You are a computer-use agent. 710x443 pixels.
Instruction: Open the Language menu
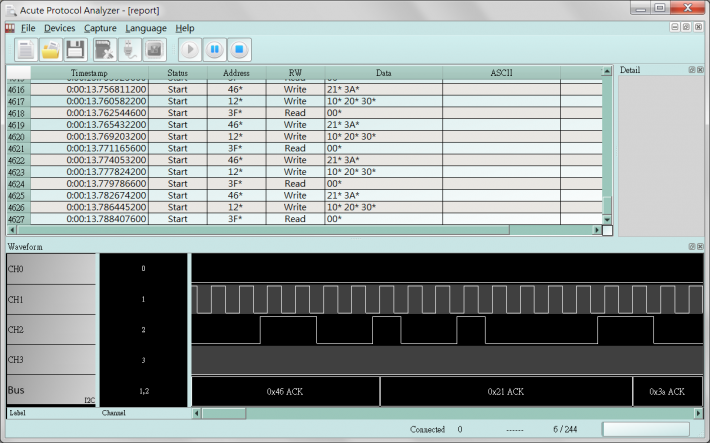click(x=146, y=28)
